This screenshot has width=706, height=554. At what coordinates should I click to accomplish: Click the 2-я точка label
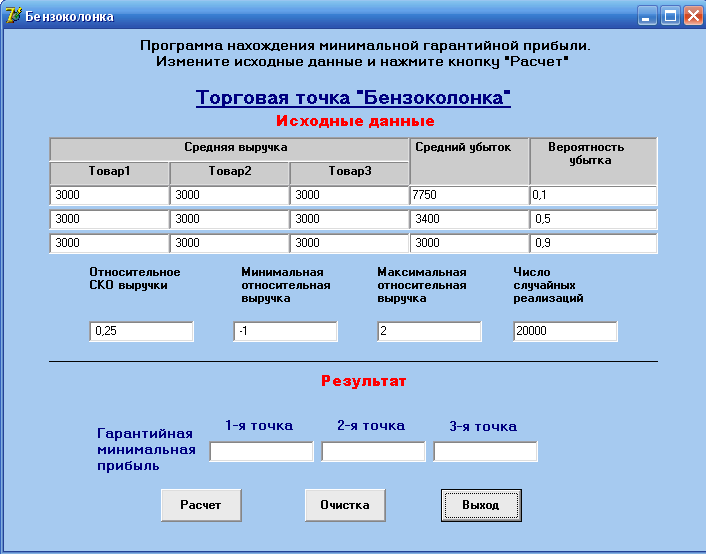click(x=371, y=425)
